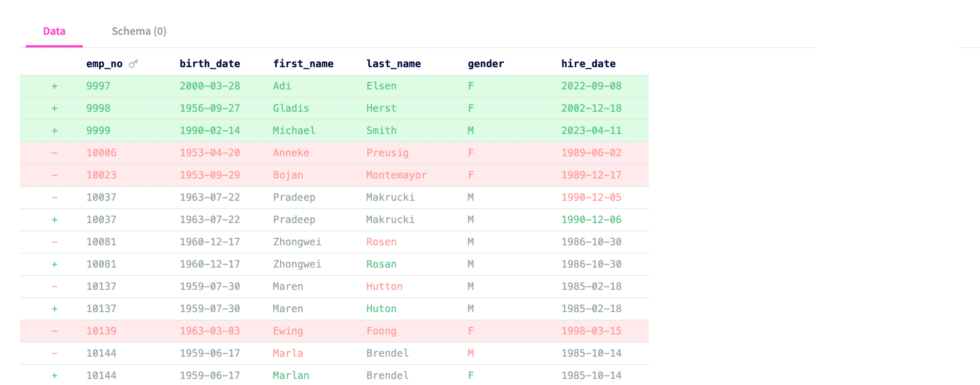Click the first_name column header
This screenshot has height=385, width=980.
[303, 64]
